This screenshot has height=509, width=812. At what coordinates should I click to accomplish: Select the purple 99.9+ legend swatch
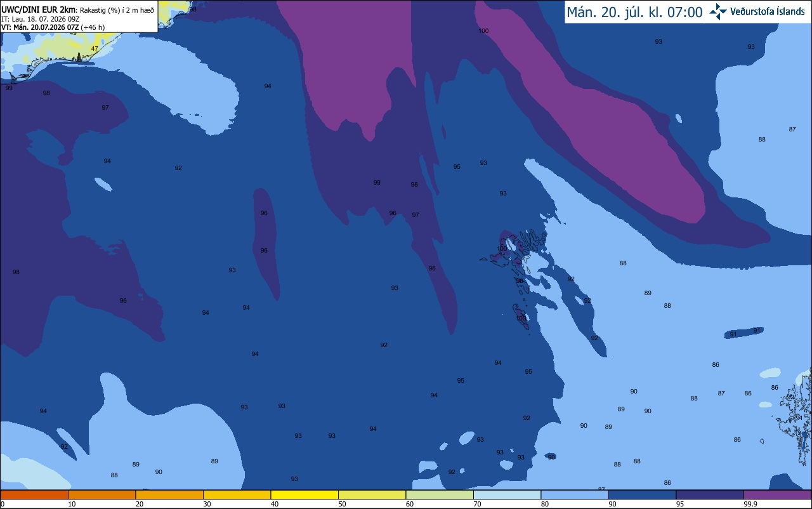pyautogui.click(x=777, y=494)
